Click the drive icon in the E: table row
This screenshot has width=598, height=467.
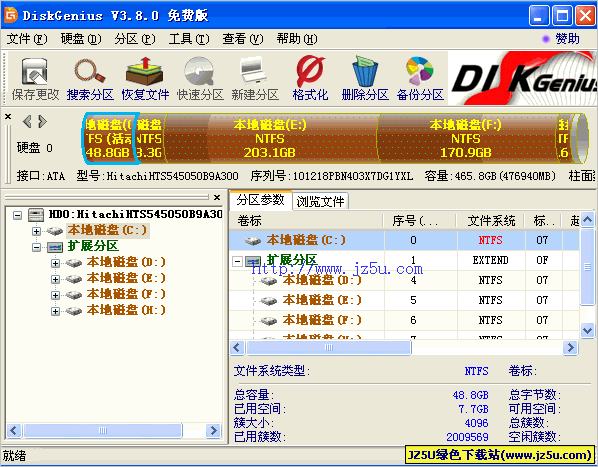click(268, 301)
